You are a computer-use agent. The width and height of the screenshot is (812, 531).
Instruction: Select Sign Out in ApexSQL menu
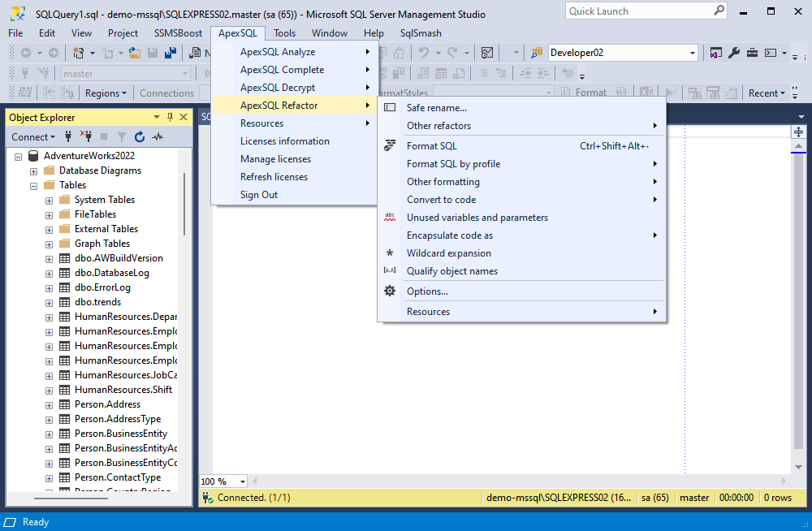click(294, 195)
